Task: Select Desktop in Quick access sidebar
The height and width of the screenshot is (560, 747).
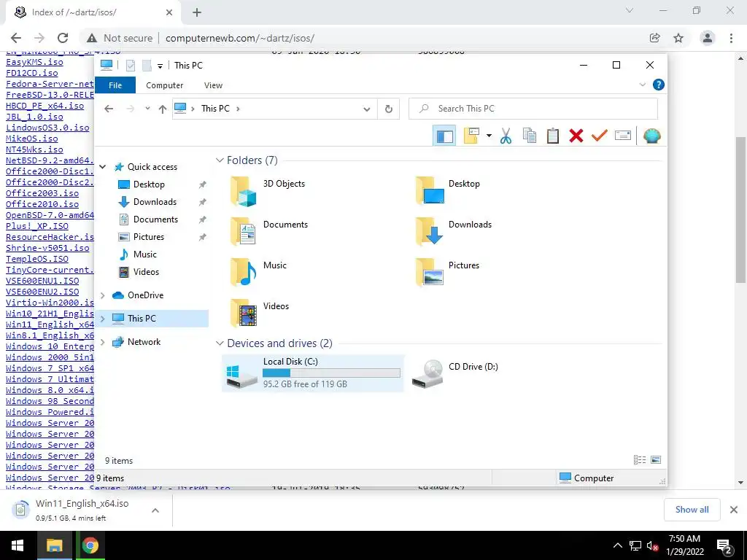Action: click(149, 184)
